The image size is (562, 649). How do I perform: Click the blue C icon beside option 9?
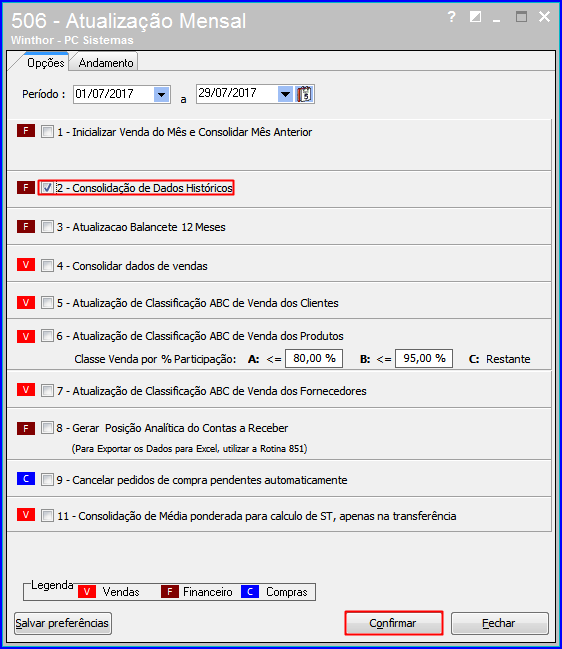coord(26,479)
